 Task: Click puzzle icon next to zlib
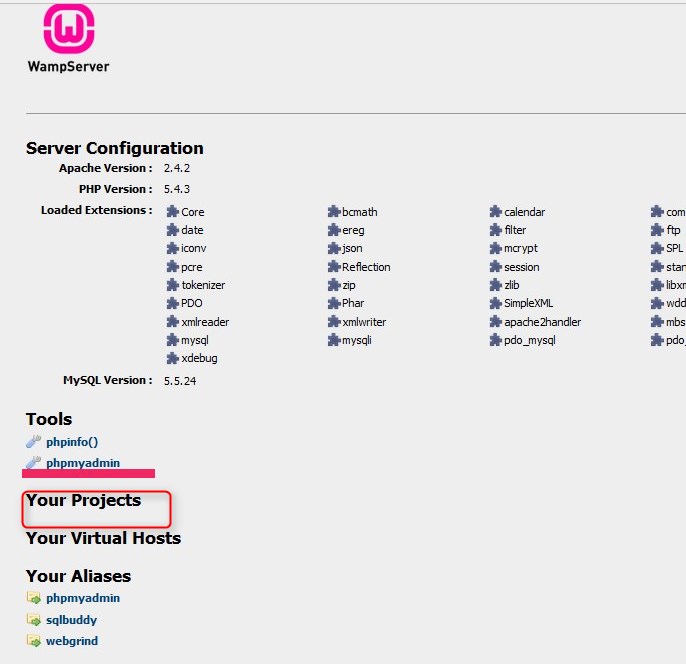pyautogui.click(x=496, y=285)
